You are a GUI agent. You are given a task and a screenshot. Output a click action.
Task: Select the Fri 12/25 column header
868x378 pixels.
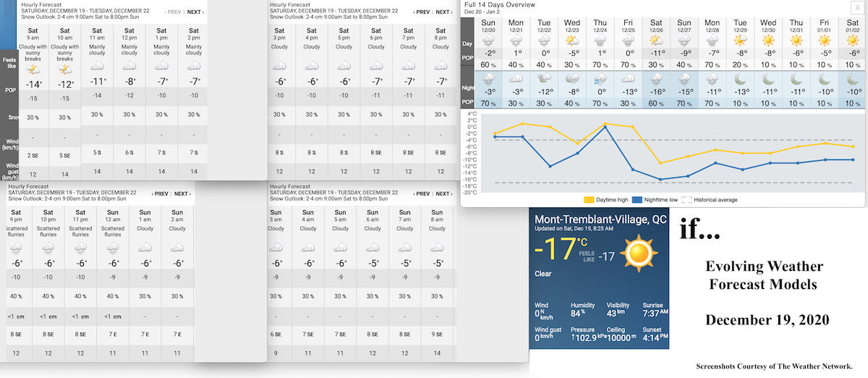628,26
